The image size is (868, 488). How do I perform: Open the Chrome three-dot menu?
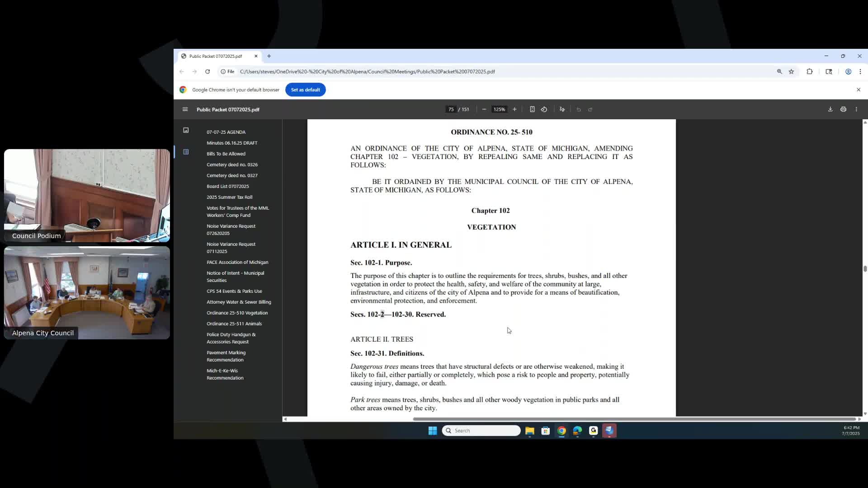pyautogui.click(x=860, y=71)
